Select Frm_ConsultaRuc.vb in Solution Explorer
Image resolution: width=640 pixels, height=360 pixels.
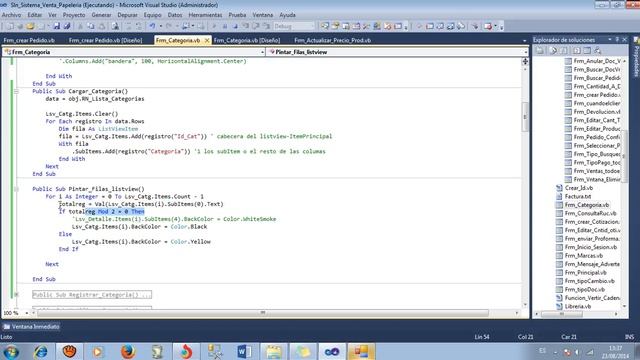(590, 213)
